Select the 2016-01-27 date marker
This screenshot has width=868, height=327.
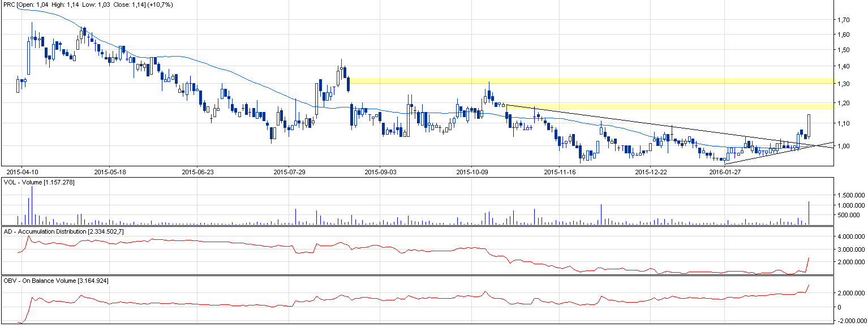click(x=725, y=171)
